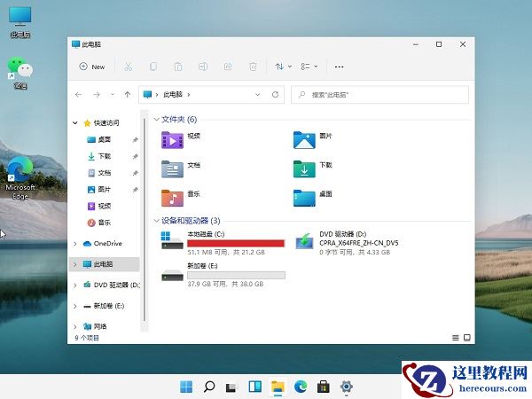Click the Share icon in the toolbar
The width and height of the screenshot is (532, 399).
click(228, 66)
